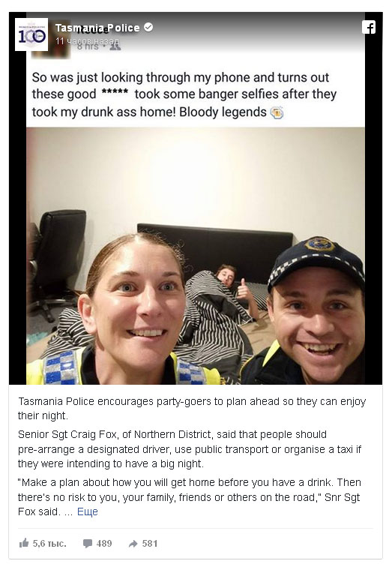Screen dimensions: 392x564
Task: Open the 489 comments count
Action: (104, 543)
